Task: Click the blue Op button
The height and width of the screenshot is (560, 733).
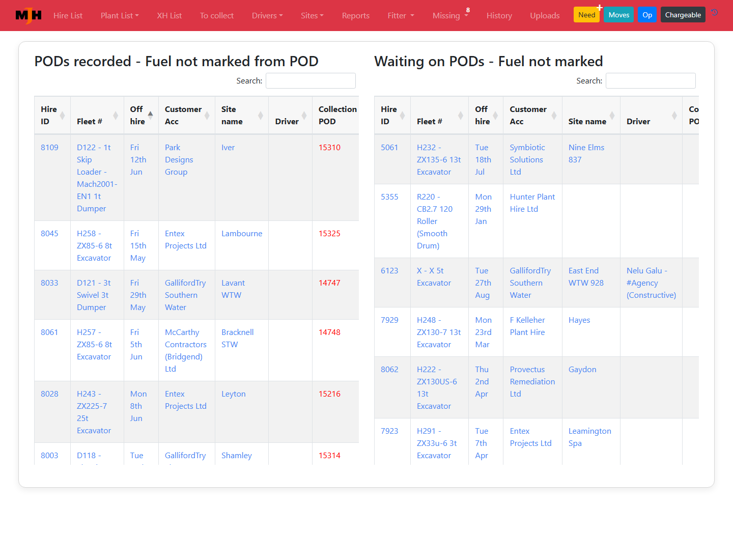Action: click(647, 15)
